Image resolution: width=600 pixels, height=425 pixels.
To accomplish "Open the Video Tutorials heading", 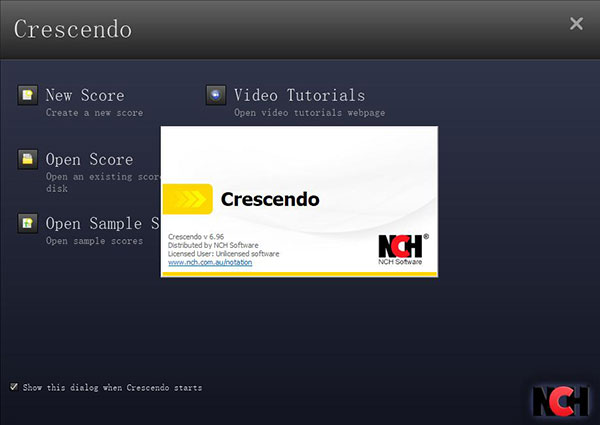I will pyautogui.click(x=300, y=95).
